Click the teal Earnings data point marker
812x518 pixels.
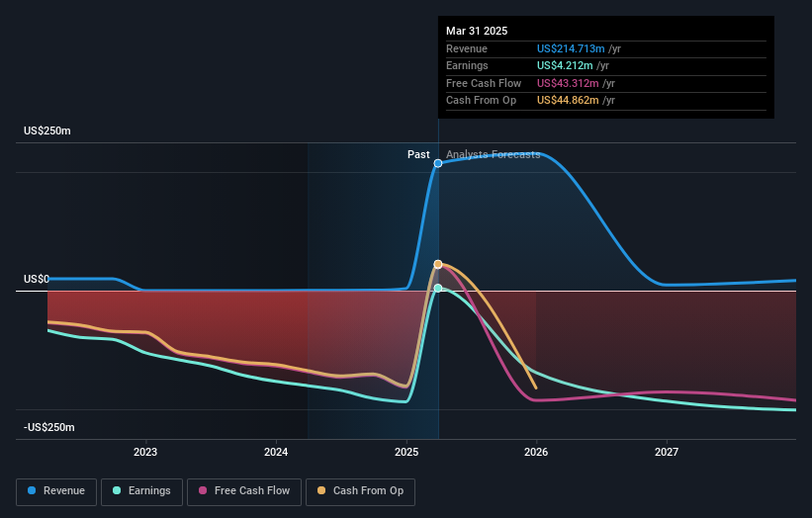coord(438,289)
